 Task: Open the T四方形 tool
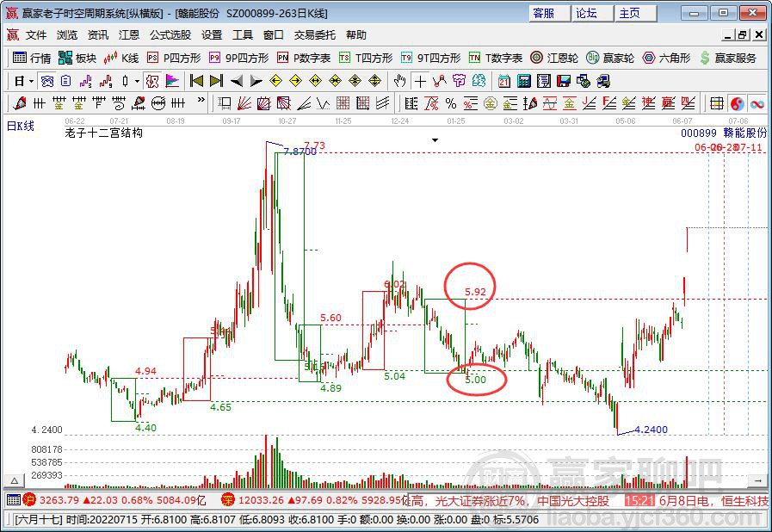coord(366,59)
